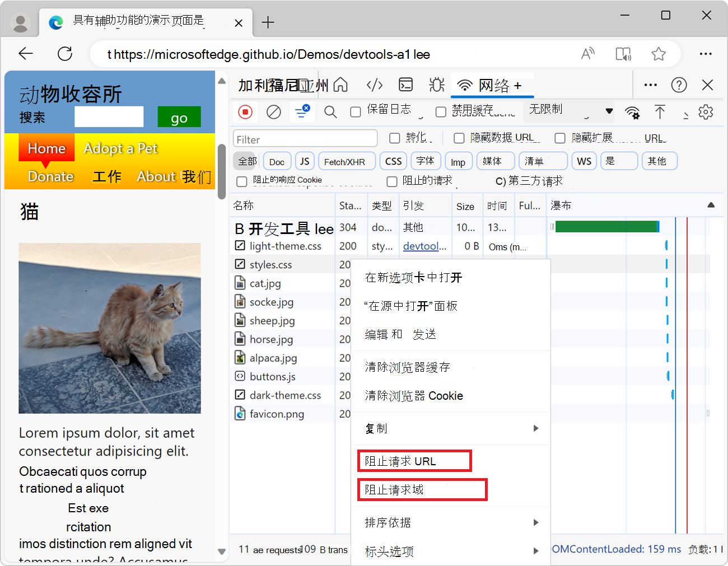Open the 无限制 throttling dropdown

click(568, 111)
